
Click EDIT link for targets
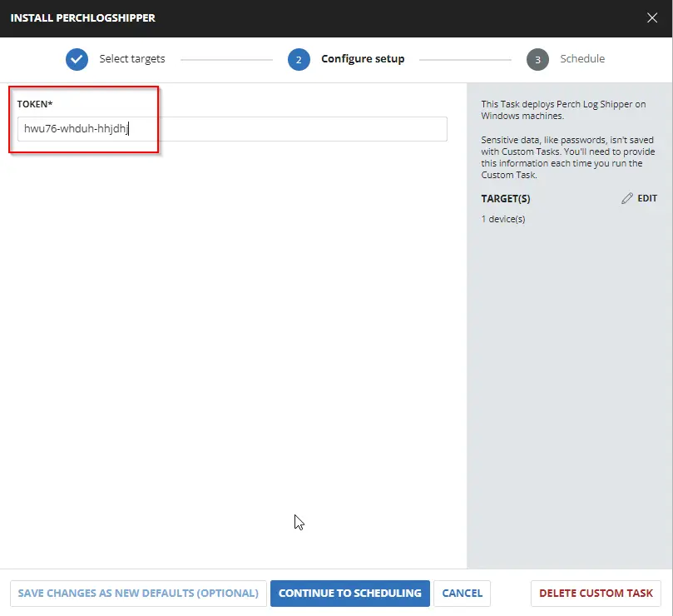[x=647, y=198]
